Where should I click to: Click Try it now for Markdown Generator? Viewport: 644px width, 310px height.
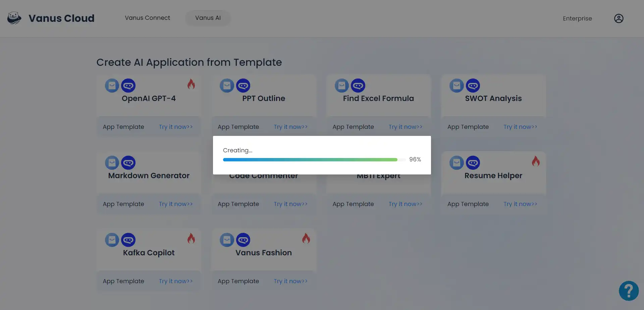pos(176,204)
